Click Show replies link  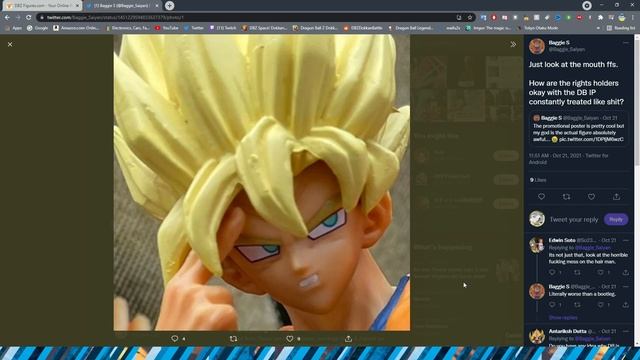coord(563,318)
